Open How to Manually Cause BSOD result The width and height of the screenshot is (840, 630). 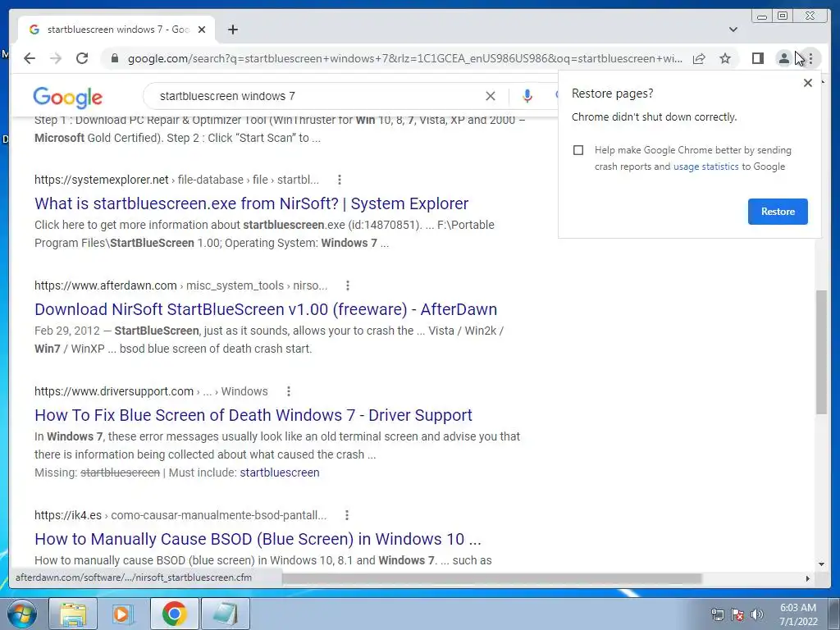[x=258, y=539]
